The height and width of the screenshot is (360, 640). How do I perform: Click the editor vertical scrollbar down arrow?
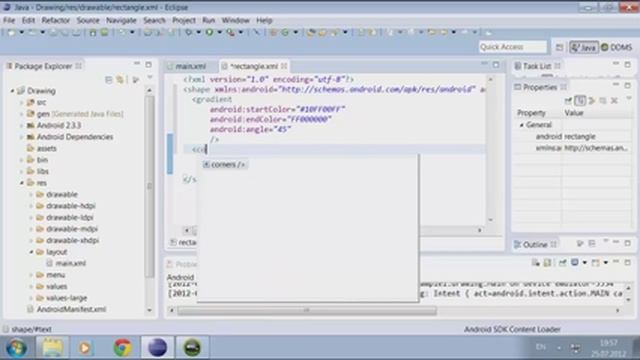pos(491,220)
